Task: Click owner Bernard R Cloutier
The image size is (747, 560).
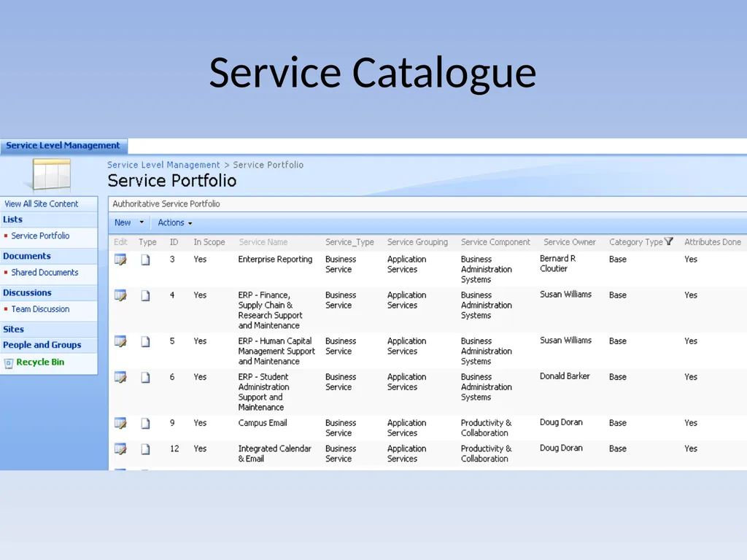Action: point(558,264)
